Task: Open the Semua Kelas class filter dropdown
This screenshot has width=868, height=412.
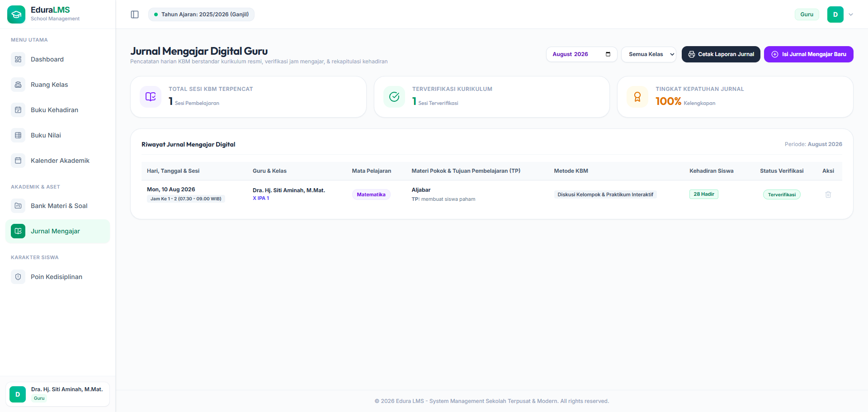Action: coord(649,54)
